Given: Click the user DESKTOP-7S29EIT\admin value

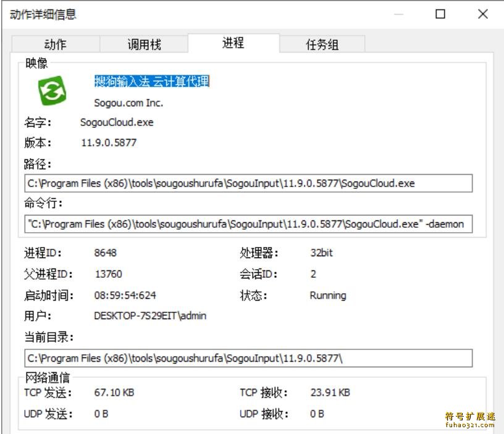Looking at the screenshot, I should click(150, 316).
